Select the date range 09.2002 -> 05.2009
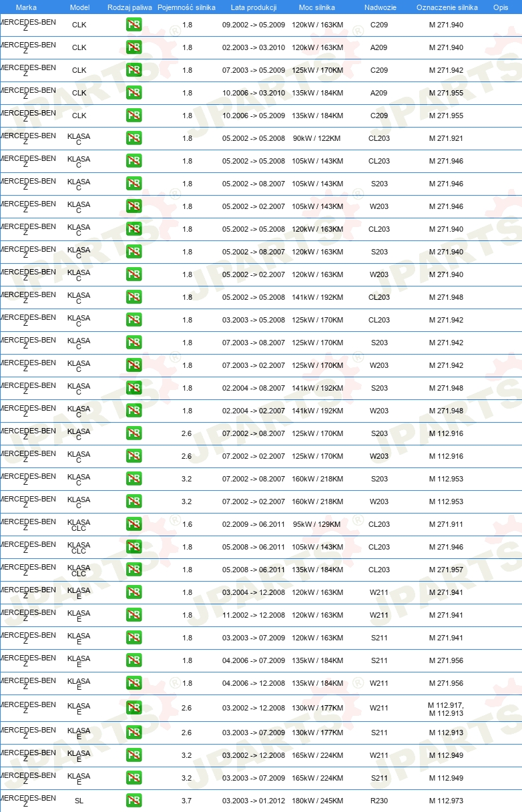Image resolution: width=522 pixels, height=812 pixels. [254, 25]
